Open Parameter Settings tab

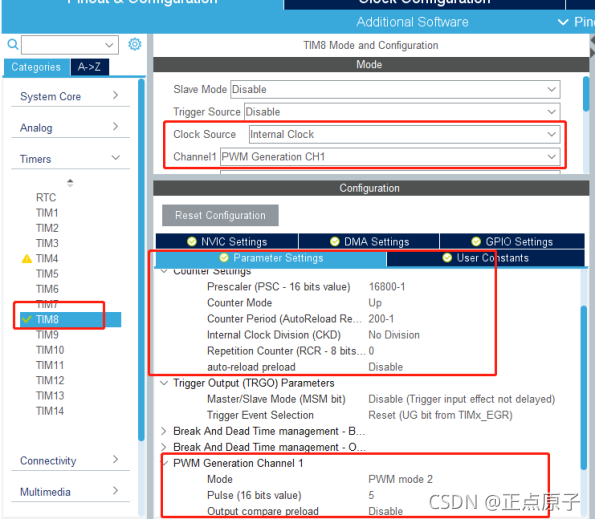tap(271, 258)
